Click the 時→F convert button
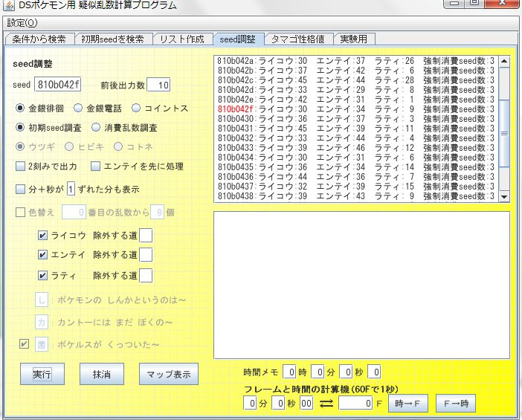The image size is (522, 420). coord(408,404)
